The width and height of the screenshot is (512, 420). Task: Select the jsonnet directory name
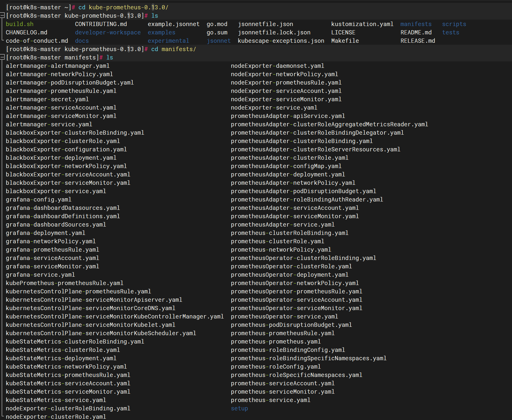tap(219, 41)
